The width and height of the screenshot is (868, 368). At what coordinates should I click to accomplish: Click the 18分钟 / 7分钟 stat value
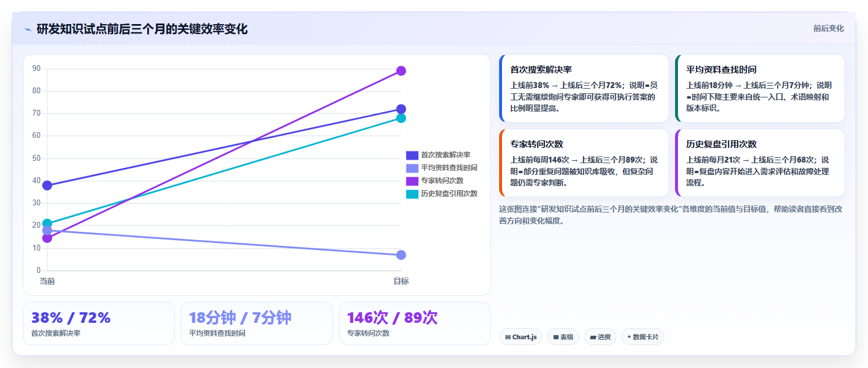pos(240,318)
